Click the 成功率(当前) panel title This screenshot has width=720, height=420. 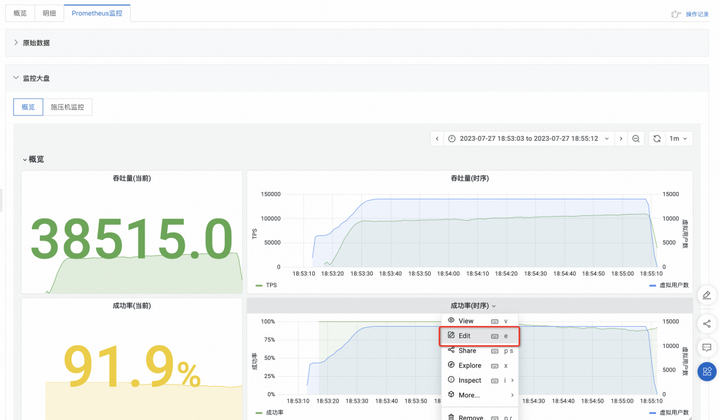(x=132, y=306)
